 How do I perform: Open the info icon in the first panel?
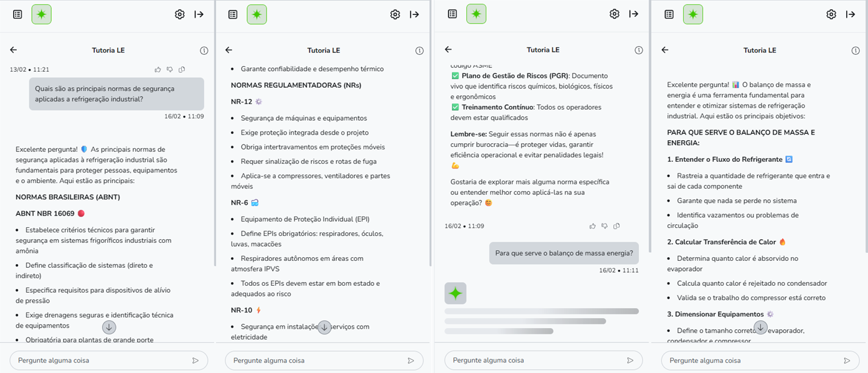tap(204, 50)
